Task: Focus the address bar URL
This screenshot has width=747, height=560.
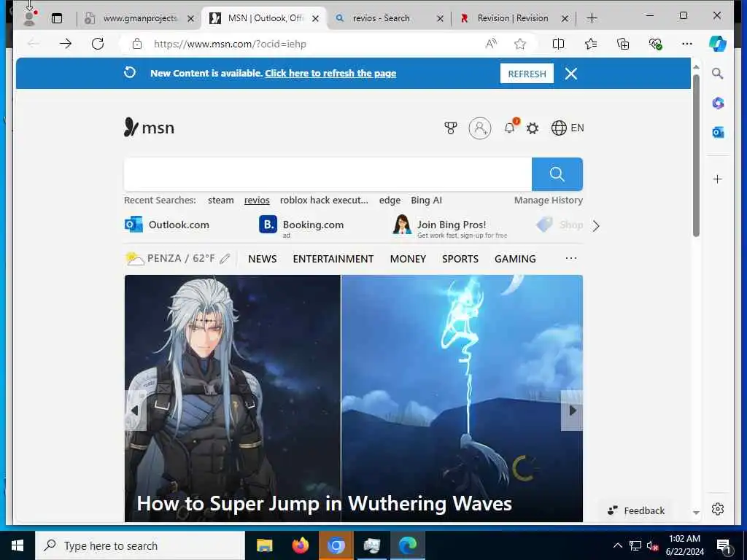Action: point(230,44)
